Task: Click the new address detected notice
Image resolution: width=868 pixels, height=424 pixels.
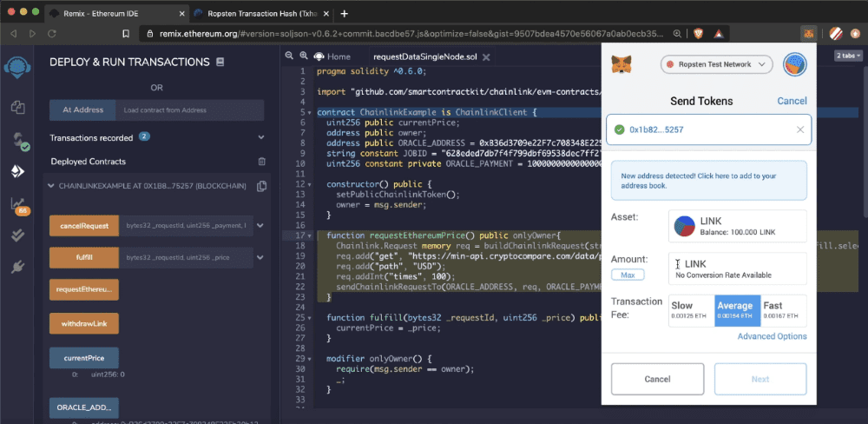Action: 708,181
